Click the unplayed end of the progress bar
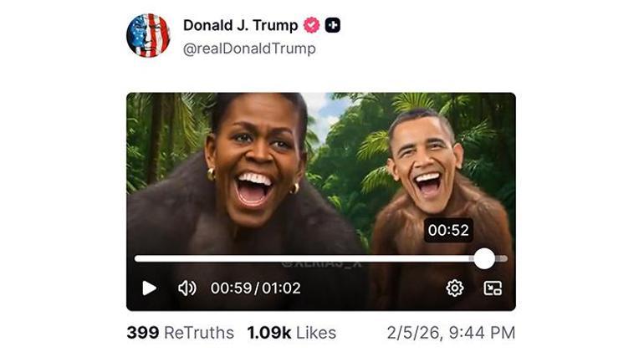 pyautogui.click(x=501, y=258)
